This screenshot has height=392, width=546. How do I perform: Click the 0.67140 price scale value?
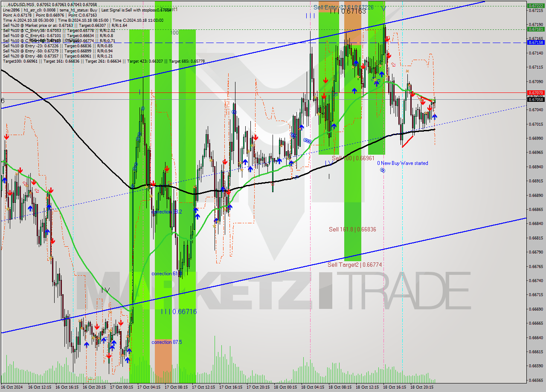tap(535, 53)
